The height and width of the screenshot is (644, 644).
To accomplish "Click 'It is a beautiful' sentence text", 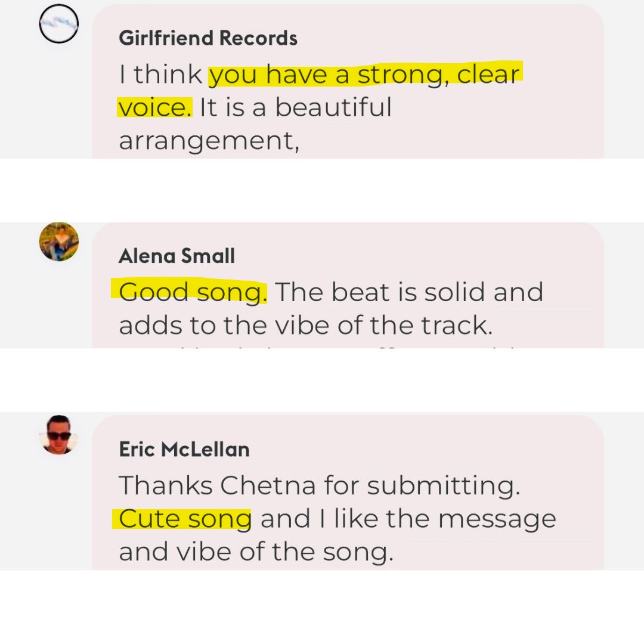I will coord(295,107).
